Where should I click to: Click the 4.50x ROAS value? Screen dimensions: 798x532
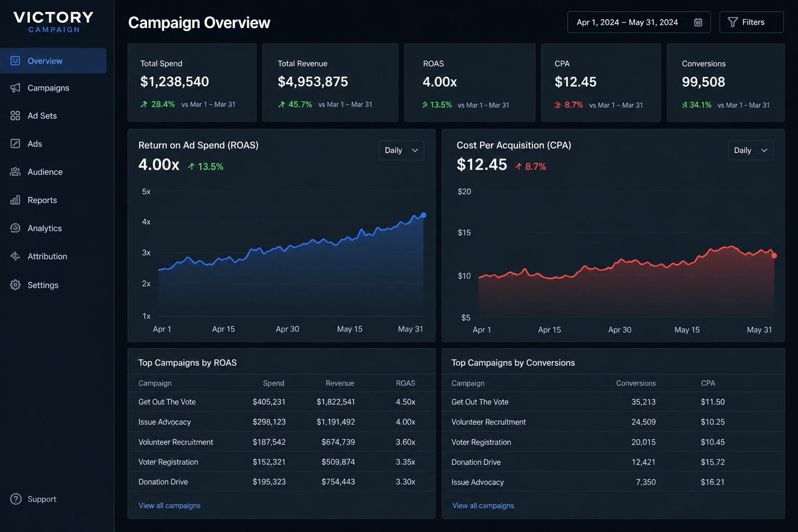click(405, 402)
